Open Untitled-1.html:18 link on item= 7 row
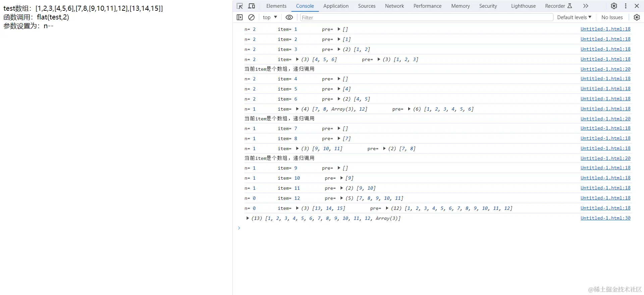644x295 pixels. point(605,128)
